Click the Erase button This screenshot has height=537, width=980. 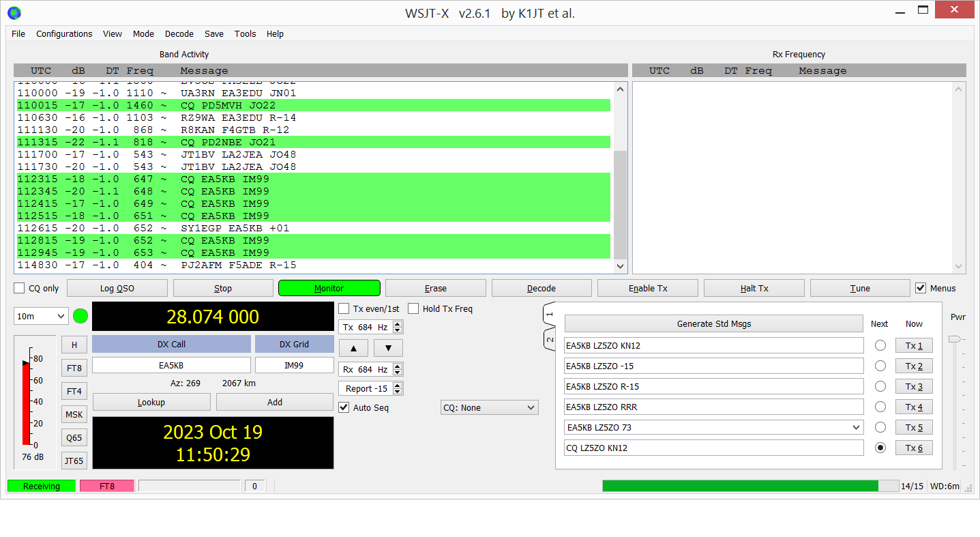point(436,289)
